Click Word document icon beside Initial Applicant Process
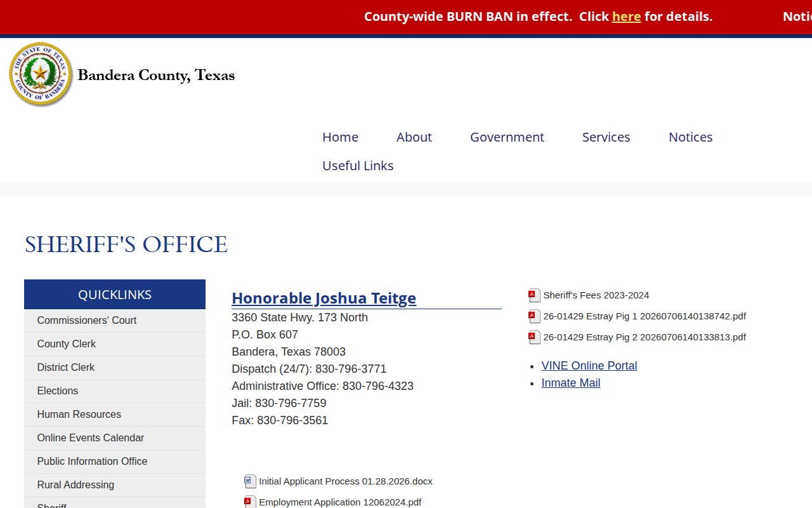Viewport: 812px width, 508px height. [251, 481]
